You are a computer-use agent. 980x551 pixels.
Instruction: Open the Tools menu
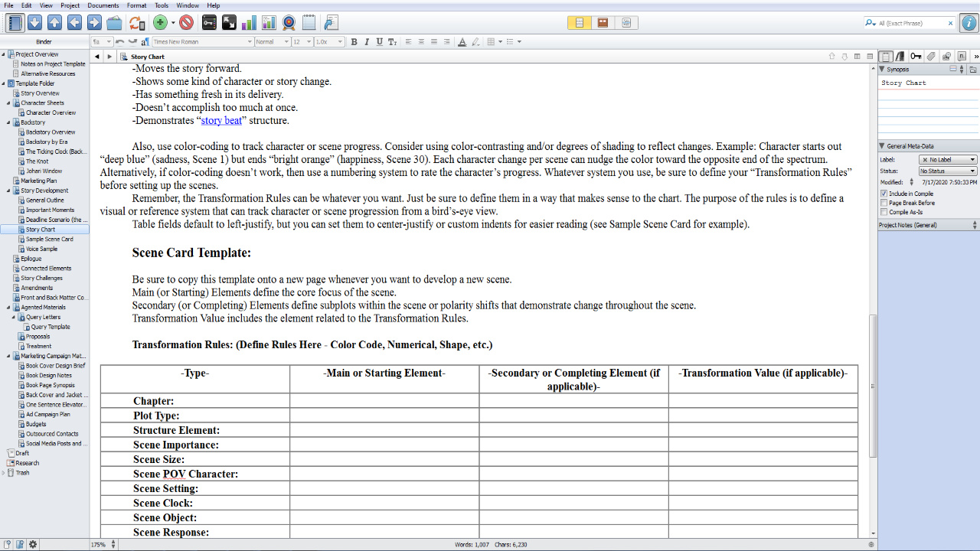[x=162, y=5]
